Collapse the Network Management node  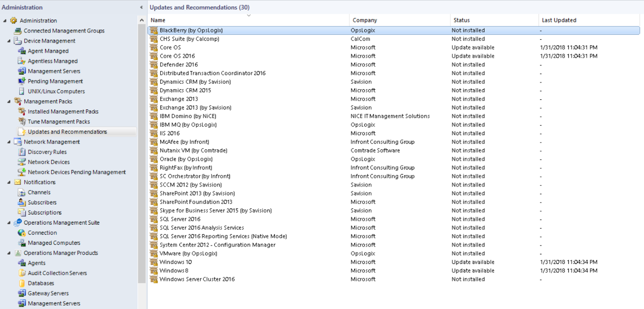(x=9, y=142)
